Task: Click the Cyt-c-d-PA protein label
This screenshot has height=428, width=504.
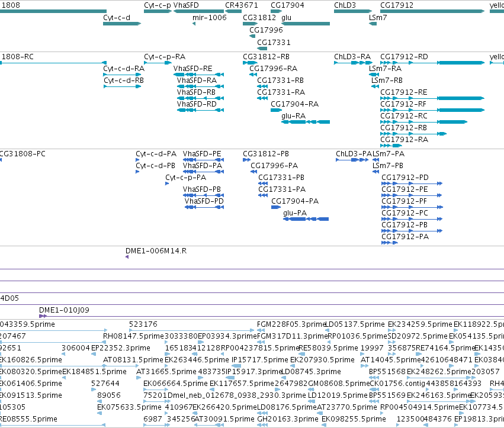Action: 156,154
